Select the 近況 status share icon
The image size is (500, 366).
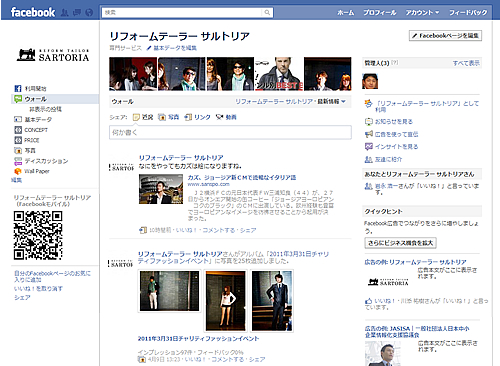click(136, 117)
